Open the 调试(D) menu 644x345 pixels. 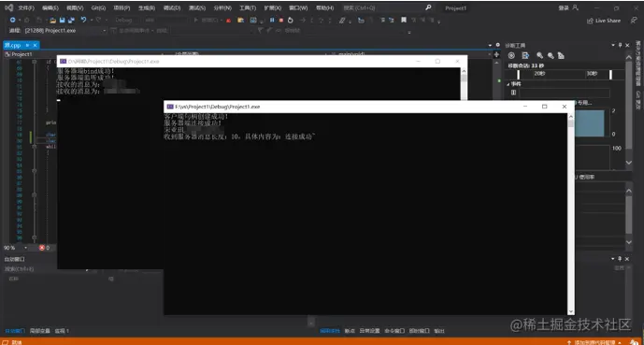point(172,7)
